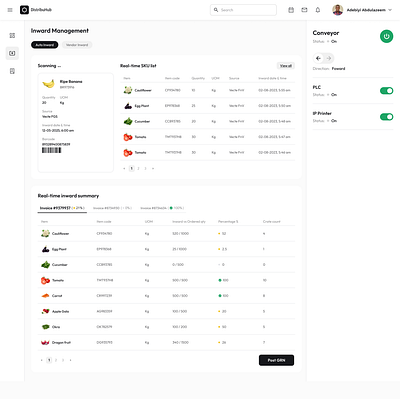Open page 2 of SKU list
This screenshot has height=399, width=400.
tap(138, 169)
